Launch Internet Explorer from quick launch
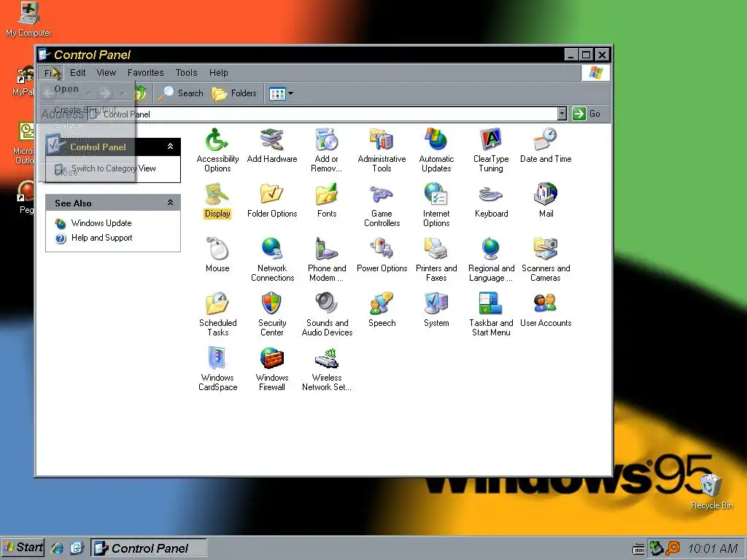This screenshot has width=747, height=560. point(57,548)
